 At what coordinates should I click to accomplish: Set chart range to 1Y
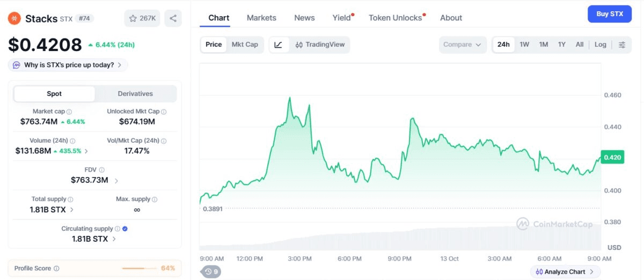pyautogui.click(x=562, y=45)
